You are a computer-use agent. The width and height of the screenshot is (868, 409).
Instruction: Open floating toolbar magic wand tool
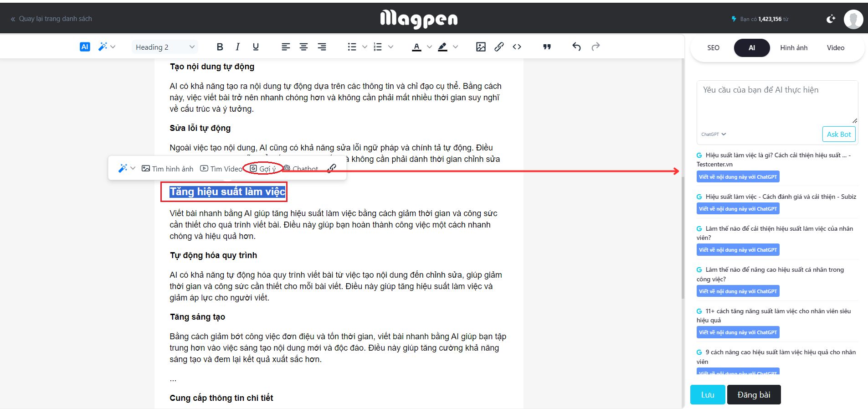point(123,168)
